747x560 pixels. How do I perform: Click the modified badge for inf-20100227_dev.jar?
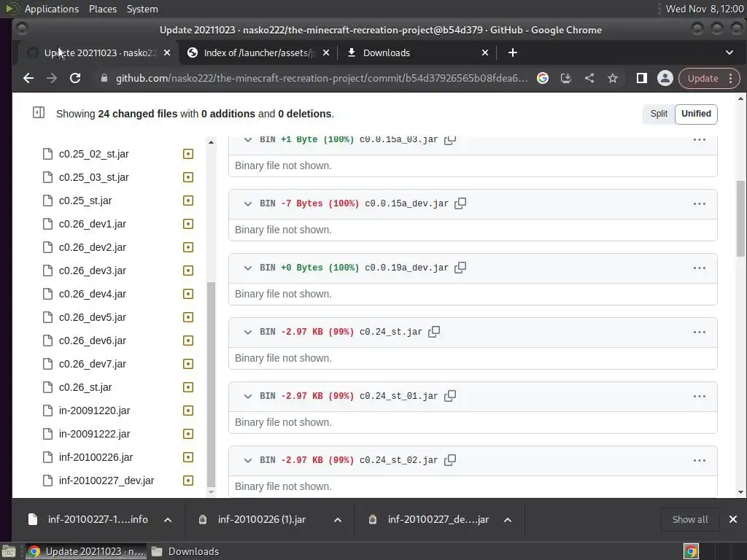click(188, 481)
